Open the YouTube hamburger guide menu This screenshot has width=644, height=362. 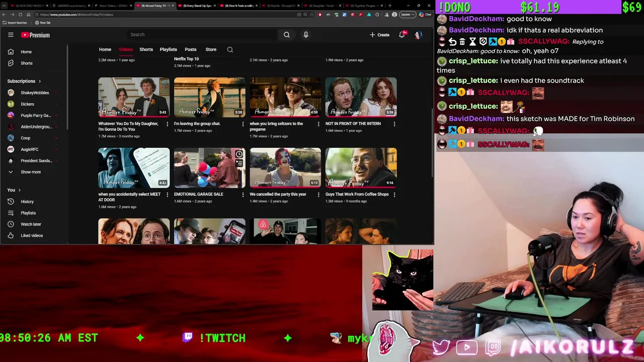(11, 35)
